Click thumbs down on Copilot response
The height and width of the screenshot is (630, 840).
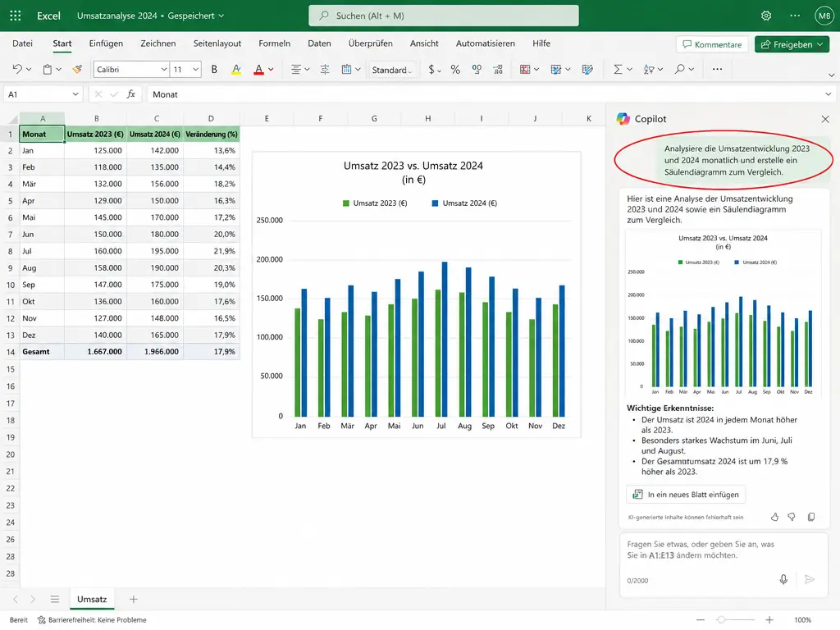792,517
